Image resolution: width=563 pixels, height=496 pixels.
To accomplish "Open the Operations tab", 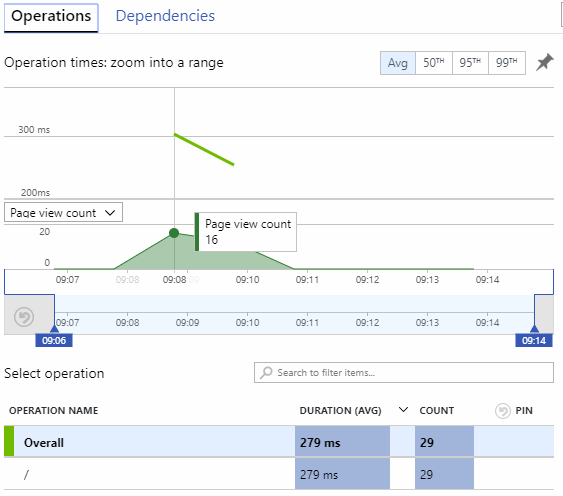I will point(51,17).
